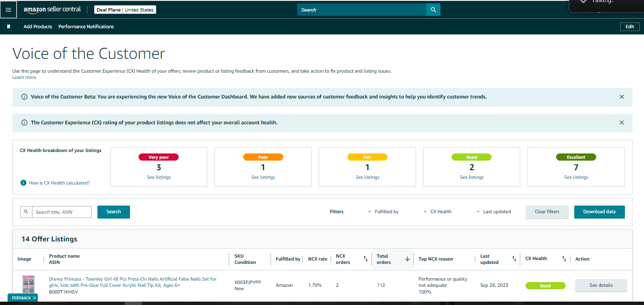Viewport: 644px width, 305px height.
Task: Click the Amazon Seller Central logo
Action: click(x=52, y=10)
